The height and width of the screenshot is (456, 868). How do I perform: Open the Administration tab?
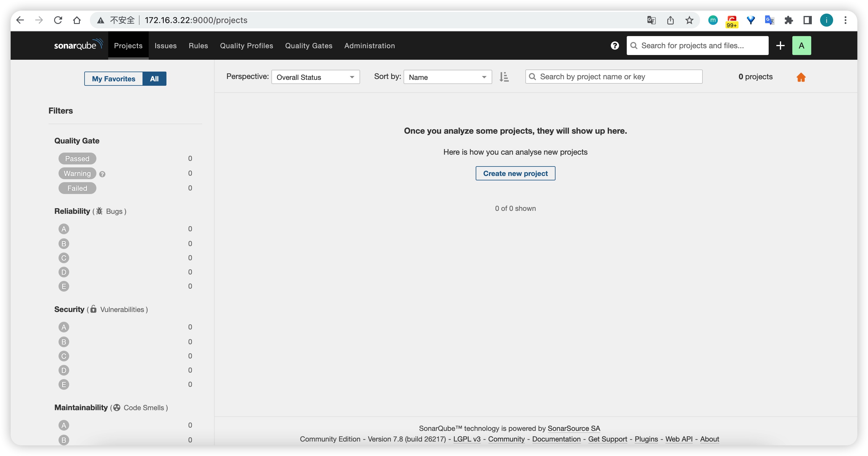(x=369, y=46)
